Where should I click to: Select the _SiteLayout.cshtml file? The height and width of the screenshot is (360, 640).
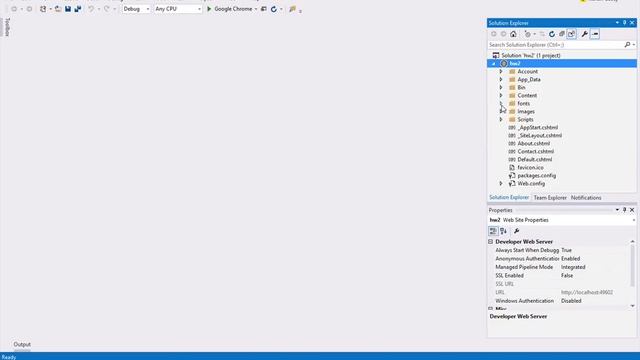[x=540, y=136]
